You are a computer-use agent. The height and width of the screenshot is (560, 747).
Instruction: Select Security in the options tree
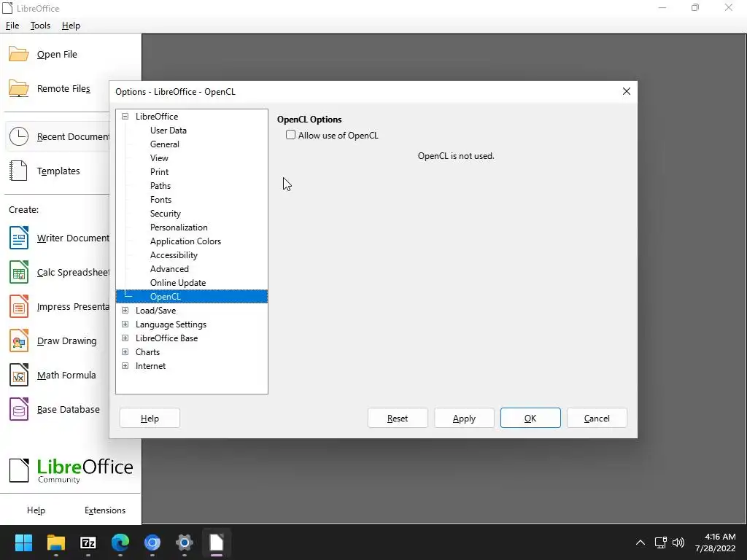[x=166, y=214]
